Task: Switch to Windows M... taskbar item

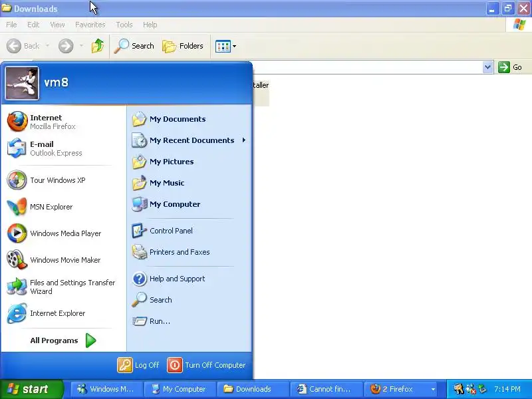Action: tap(106, 389)
